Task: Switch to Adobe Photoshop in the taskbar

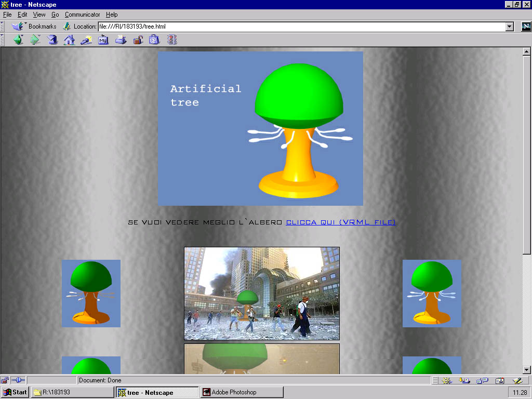Action: click(x=242, y=392)
